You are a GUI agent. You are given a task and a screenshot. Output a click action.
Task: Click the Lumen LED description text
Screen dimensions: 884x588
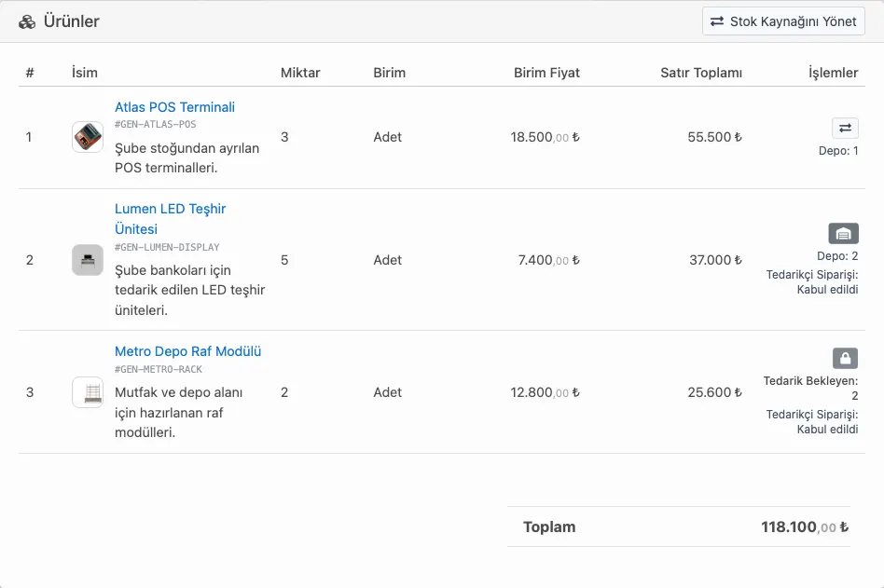(x=189, y=290)
